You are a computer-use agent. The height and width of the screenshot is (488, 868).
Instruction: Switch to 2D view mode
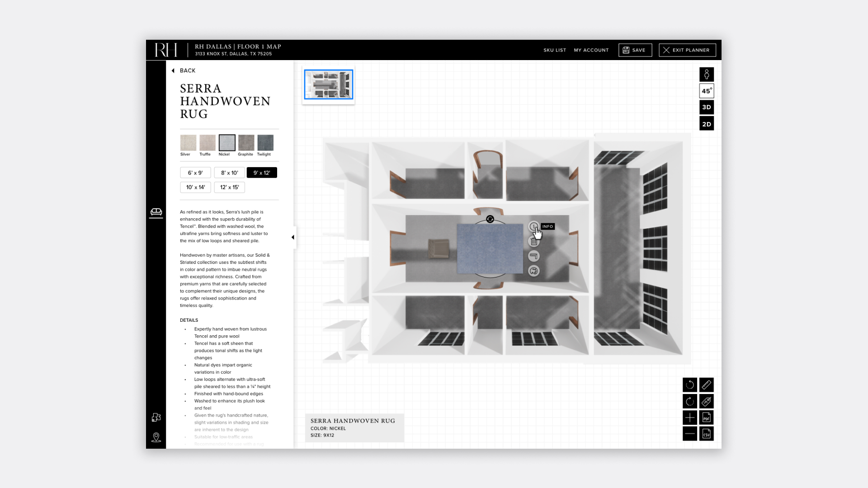pyautogui.click(x=707, y=124)
